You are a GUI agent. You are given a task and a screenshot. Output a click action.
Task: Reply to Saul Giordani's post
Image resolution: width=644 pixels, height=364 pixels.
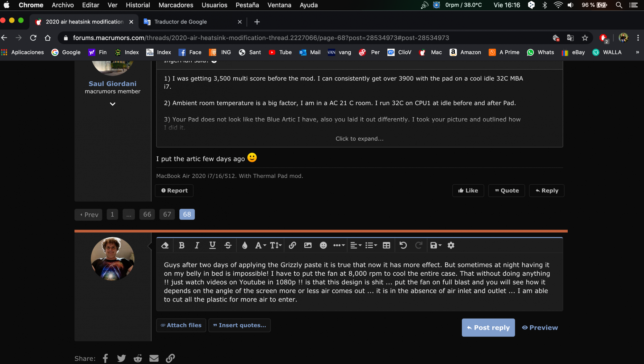coord(547,191)
